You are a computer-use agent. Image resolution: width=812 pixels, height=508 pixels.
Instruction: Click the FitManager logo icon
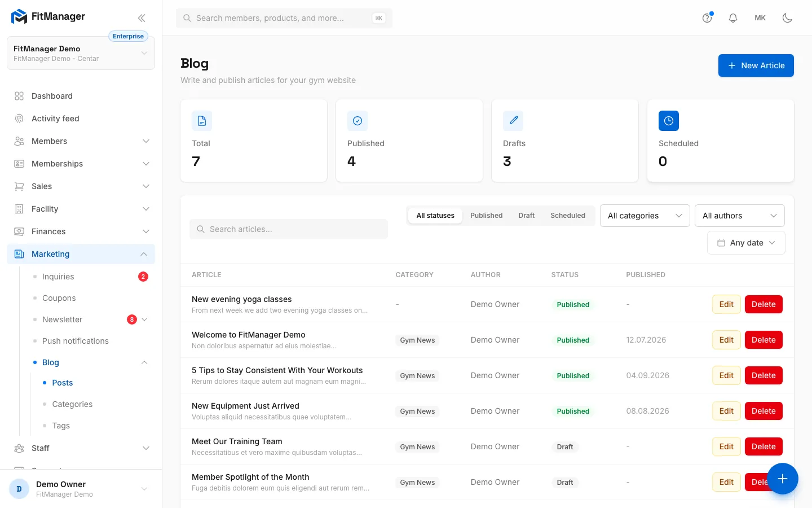19,17
